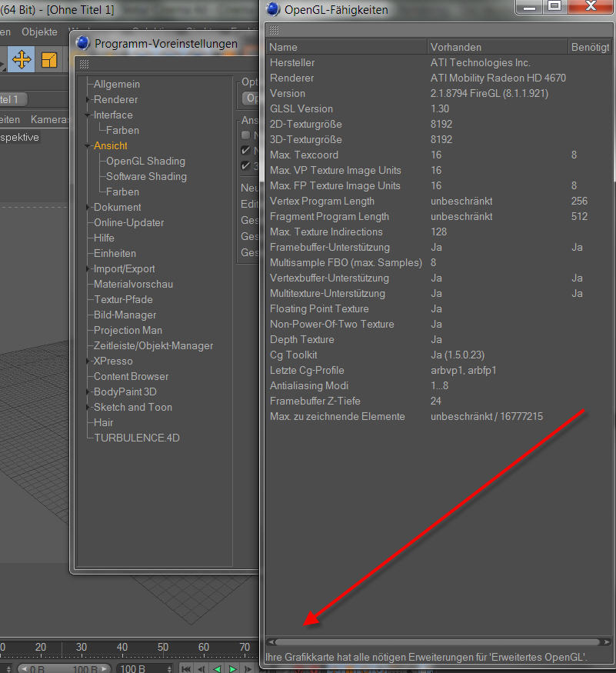
Task: Open the Hilfe preferences page
Action: 104,238
